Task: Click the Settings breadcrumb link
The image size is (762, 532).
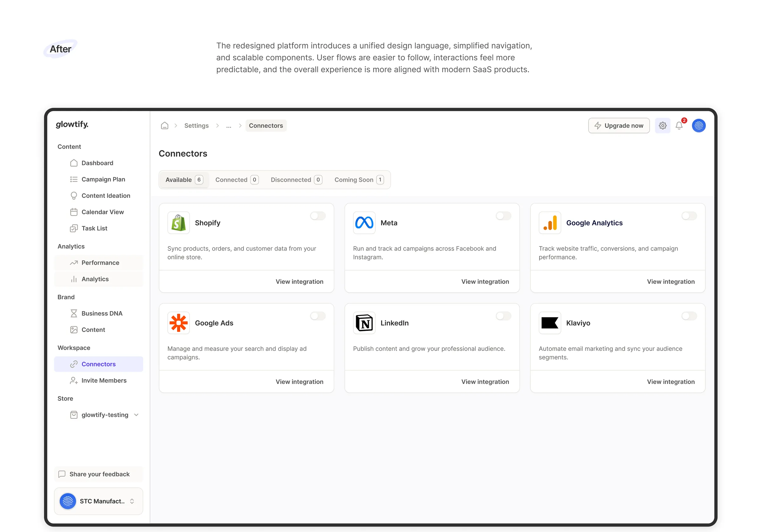Action: coord(197,126)
